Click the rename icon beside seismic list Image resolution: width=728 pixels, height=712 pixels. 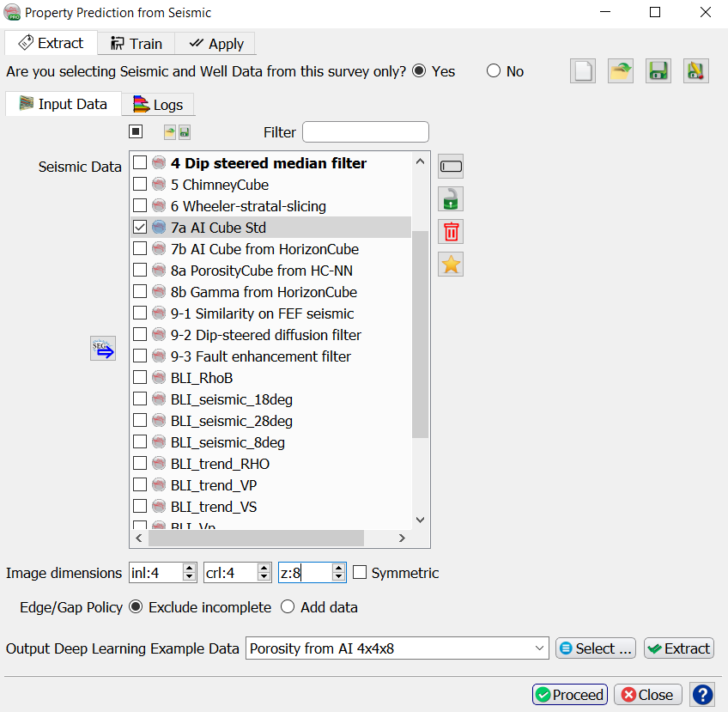(451, 166)
